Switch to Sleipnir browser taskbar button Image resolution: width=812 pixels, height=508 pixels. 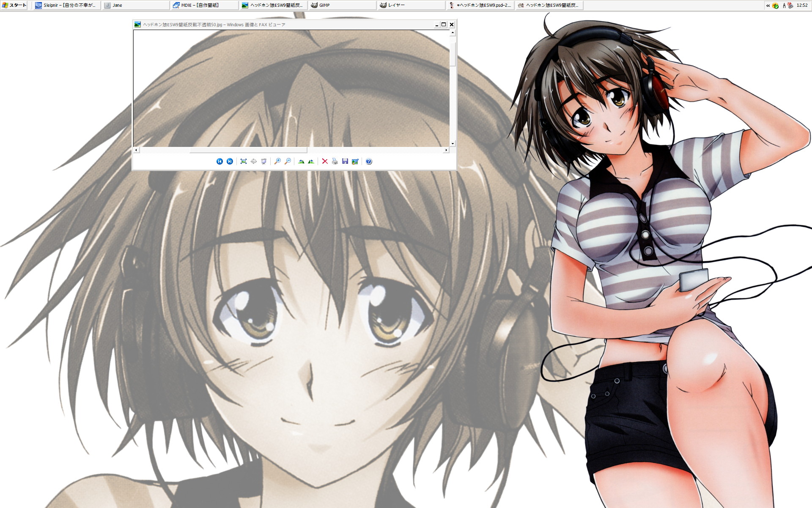[67, 5]
